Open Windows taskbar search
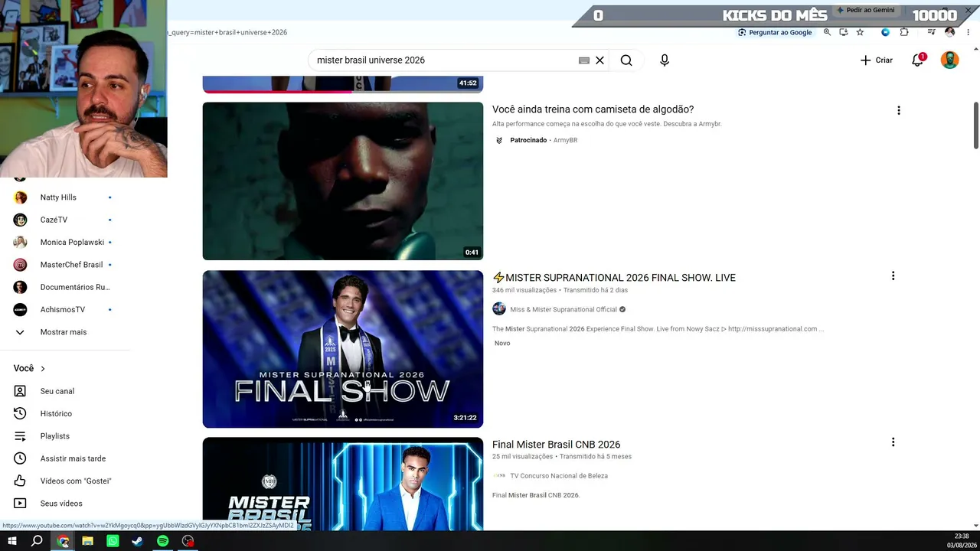980x551 pixels. tap(37, 541)
